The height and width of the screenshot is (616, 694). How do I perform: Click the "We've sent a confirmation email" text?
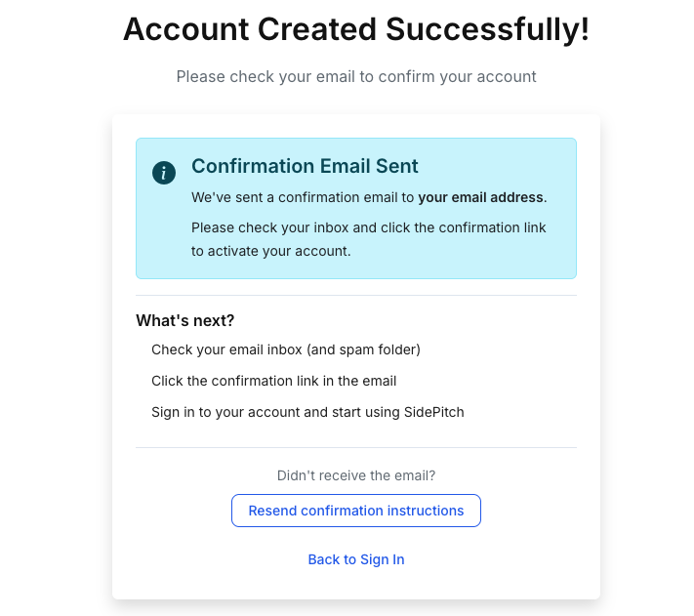[x=304, y=197]
